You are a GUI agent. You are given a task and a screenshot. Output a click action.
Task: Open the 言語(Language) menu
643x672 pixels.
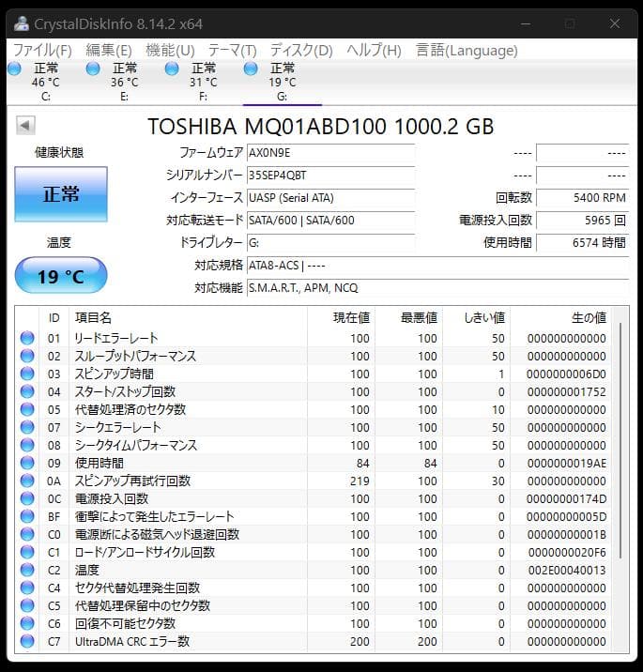point(467,51)
